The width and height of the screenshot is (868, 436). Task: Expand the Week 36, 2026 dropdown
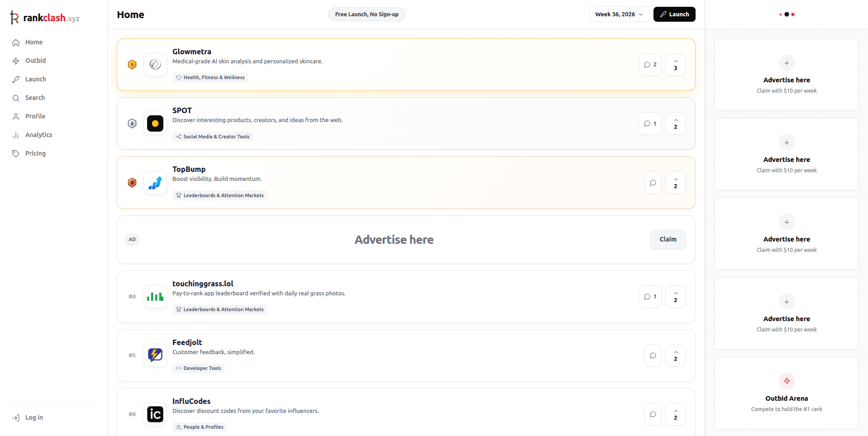(619, 14)
